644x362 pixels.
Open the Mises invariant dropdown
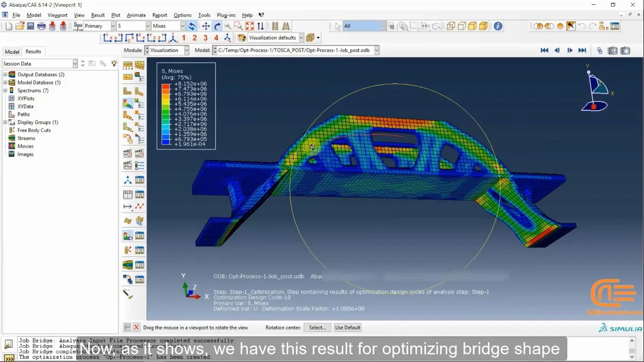[x=182, y=26]
